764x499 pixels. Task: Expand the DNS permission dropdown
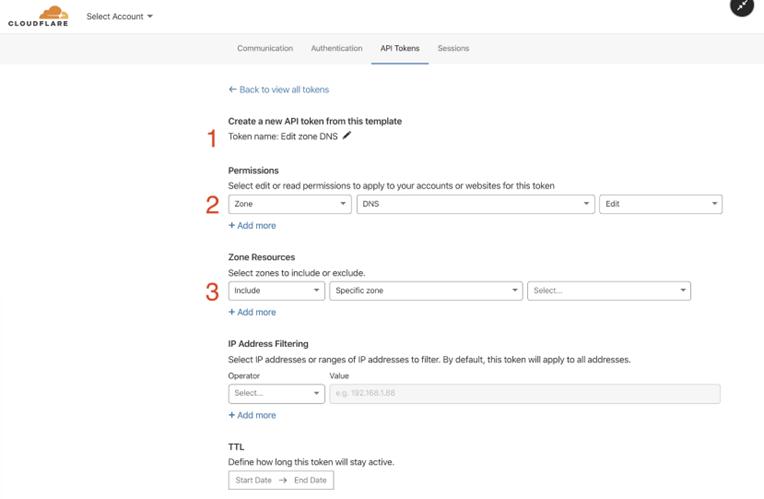tap(476, 204)
